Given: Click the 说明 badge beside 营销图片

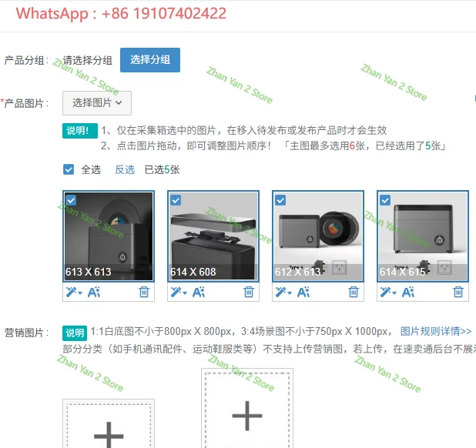Looking at the screenshot, I should [75, 333].
